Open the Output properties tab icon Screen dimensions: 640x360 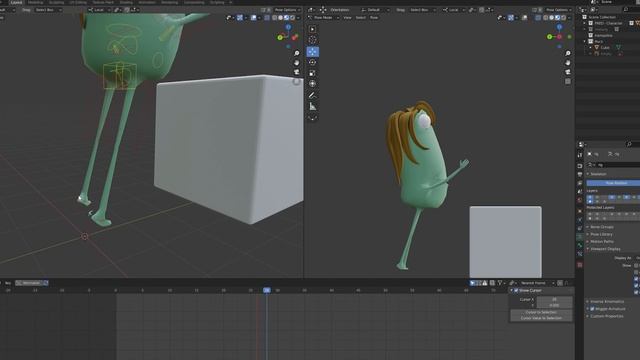point(580,175)
